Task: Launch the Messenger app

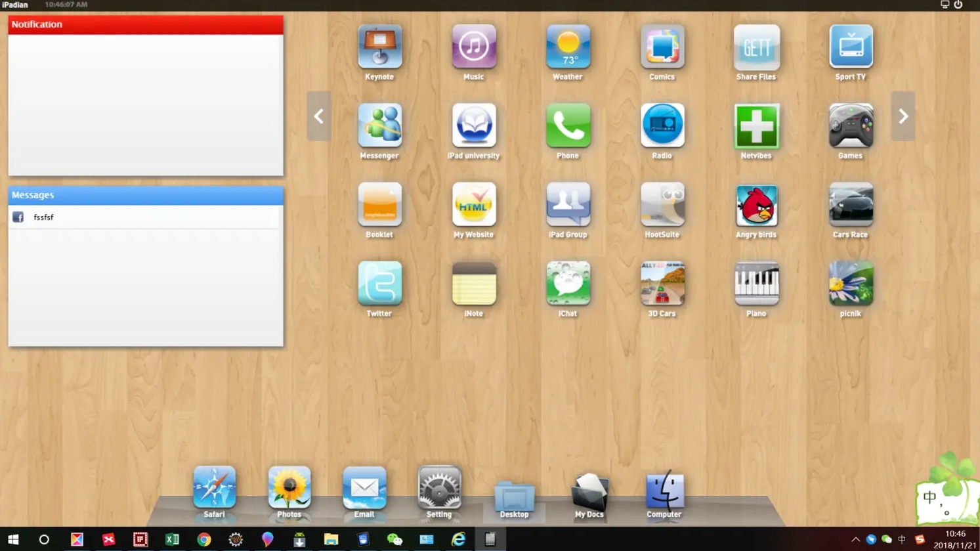Action: click(x=379, y=125)
